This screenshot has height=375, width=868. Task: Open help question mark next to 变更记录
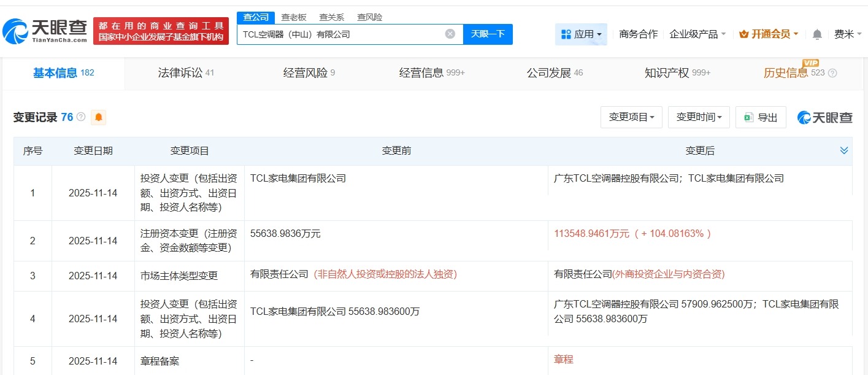pos(81,117)
